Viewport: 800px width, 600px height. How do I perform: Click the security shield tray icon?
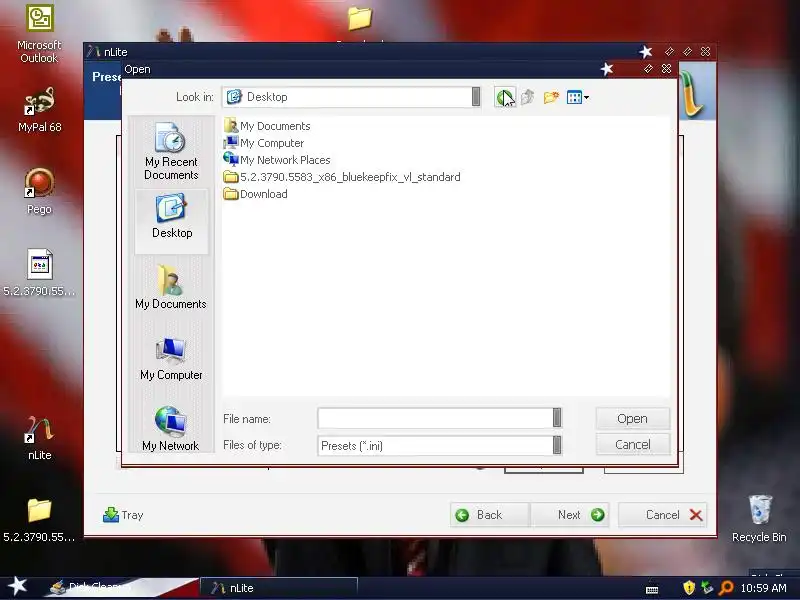[x=689, y=588]
